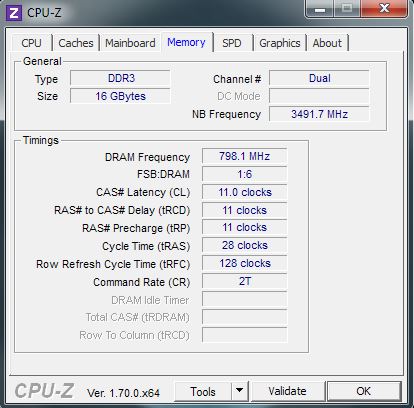Image resolution: width=414 pixels, height=408 pixels.
Task: Select the memory Type DDR3 field
Action: [120, 78]
